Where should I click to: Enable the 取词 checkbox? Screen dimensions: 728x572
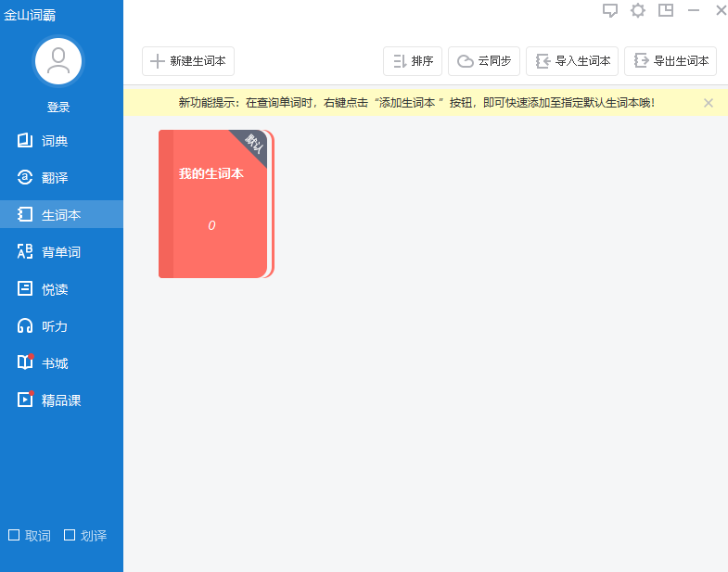(14, 535)
